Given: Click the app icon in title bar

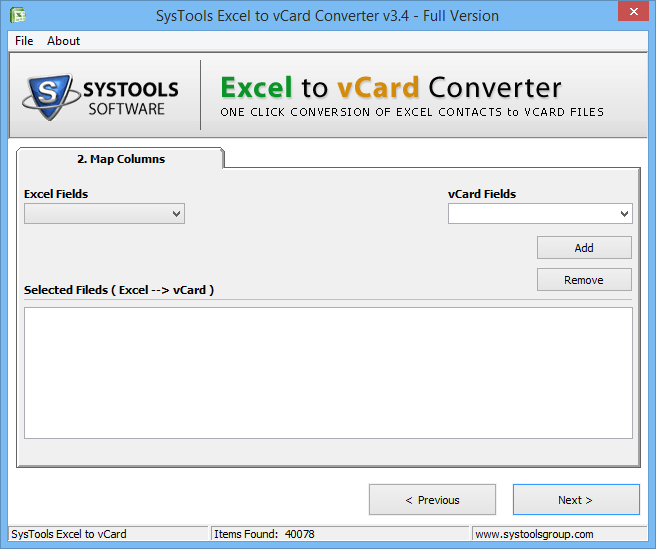Looking at the screenshot, I should tap(18, 15).
